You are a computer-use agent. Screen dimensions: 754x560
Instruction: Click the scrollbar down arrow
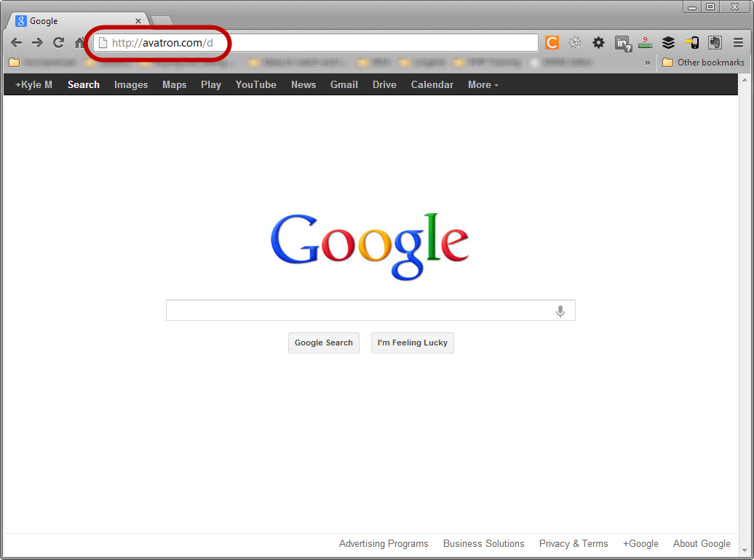pos(745,551)
